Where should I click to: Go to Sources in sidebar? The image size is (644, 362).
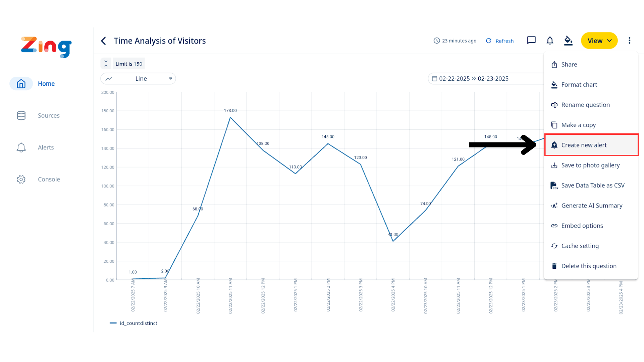coord(48,116)
